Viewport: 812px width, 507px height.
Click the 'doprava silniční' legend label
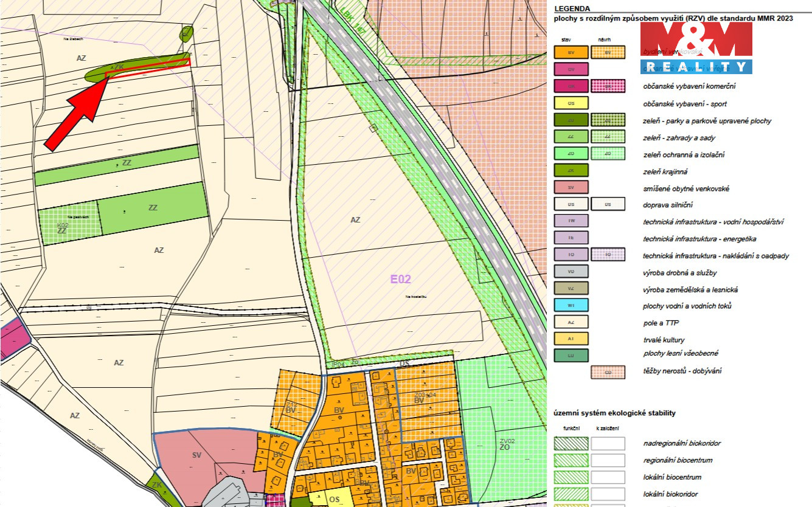pyautogui.click(x=667, y=205)
